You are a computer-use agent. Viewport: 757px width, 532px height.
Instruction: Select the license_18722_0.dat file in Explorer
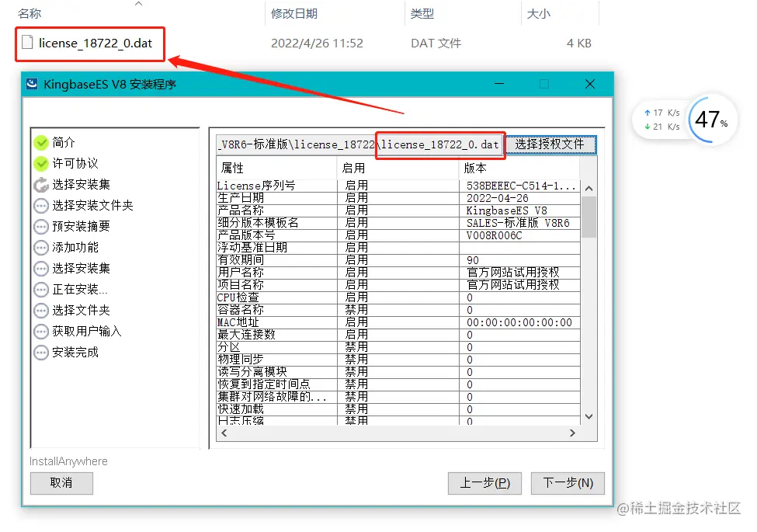[x=95, y=43]
